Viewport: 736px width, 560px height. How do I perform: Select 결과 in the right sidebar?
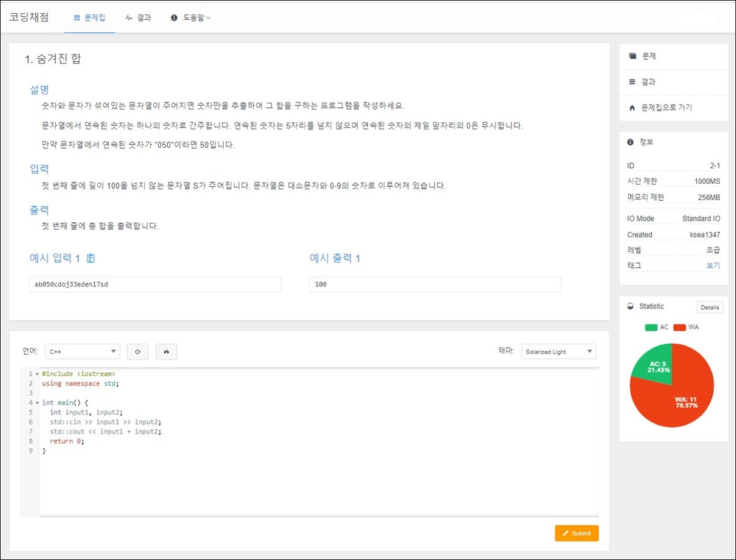click(674, 82)
